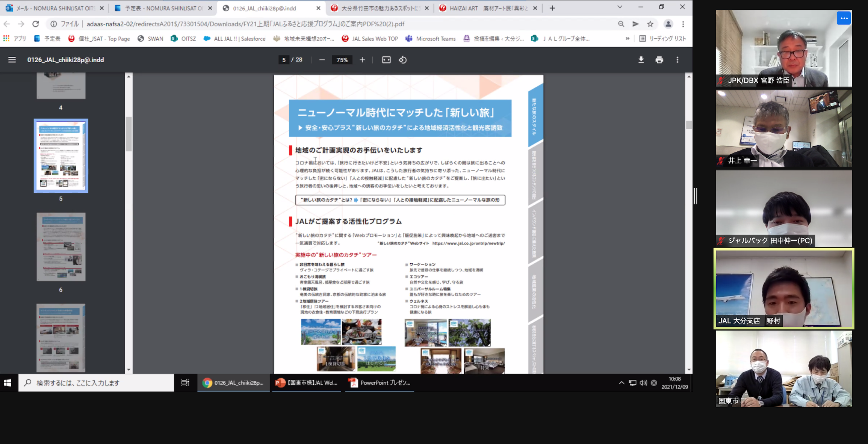Expand hidden bookmarks overflow chevron
Image resolution: width=868 pixels, height=444 pixels.
[x=627, y=38]
